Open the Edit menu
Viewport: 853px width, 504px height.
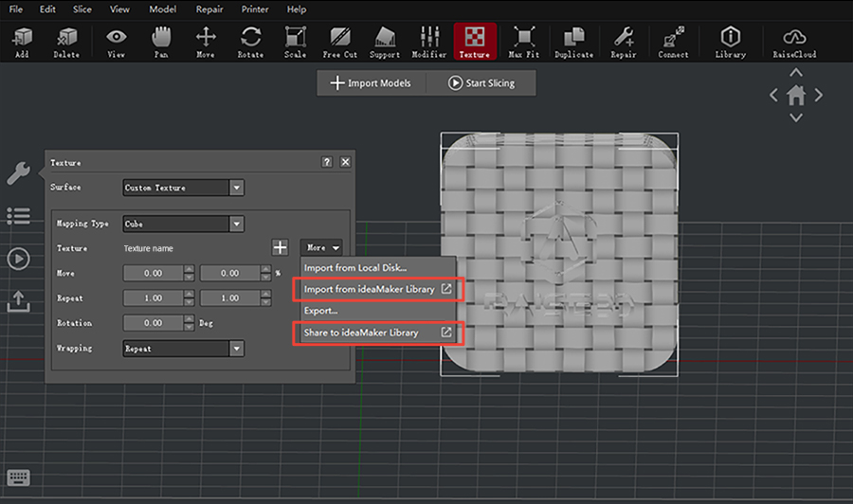[x=48, y=9]
